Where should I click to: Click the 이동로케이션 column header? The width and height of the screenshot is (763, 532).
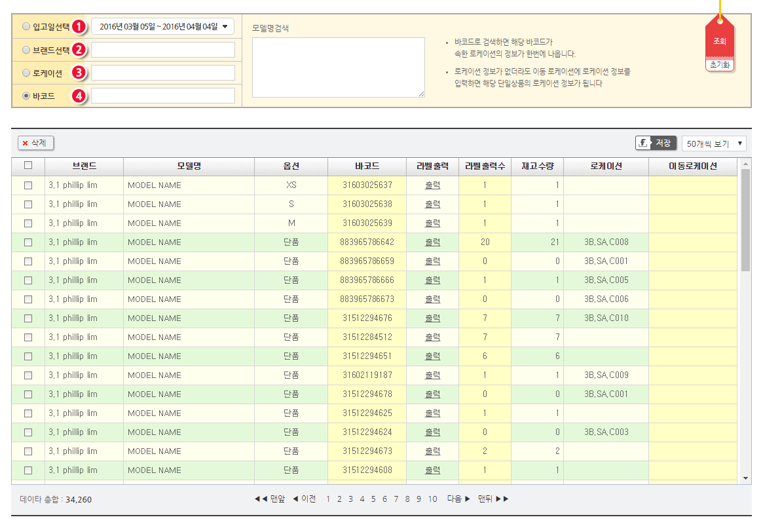tap(693, 166)
